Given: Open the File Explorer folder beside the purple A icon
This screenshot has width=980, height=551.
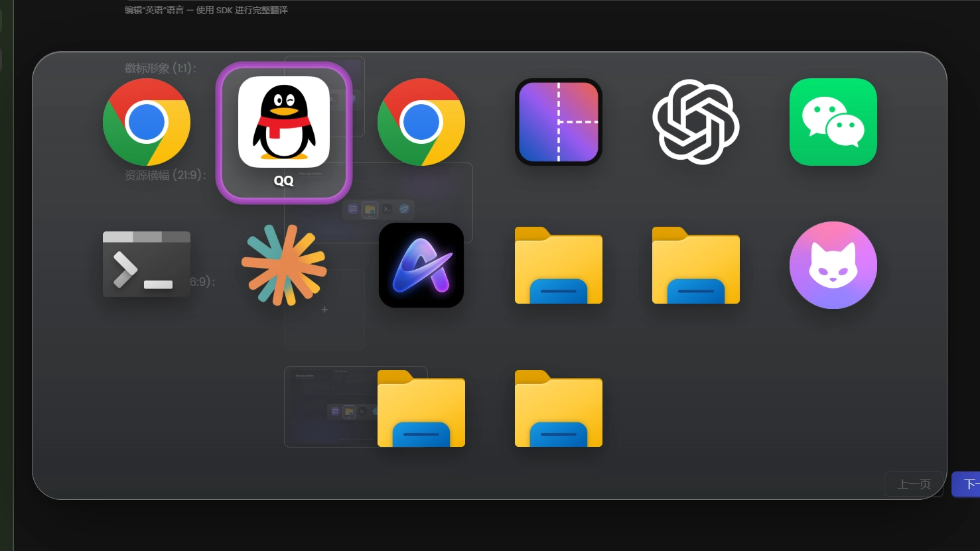Looking at the screenshot, I should point(559,265).
